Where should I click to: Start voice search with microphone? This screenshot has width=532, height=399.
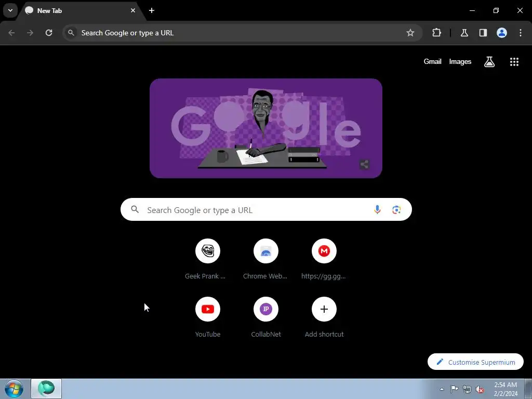click(377, 210)
